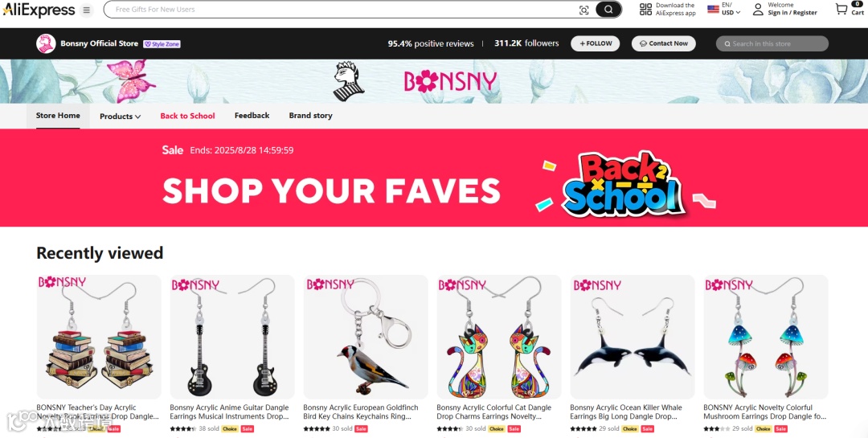The image size is (868, 438).
Task: Click the Shop Your Faves sale banner
Action: pos(434,178)
